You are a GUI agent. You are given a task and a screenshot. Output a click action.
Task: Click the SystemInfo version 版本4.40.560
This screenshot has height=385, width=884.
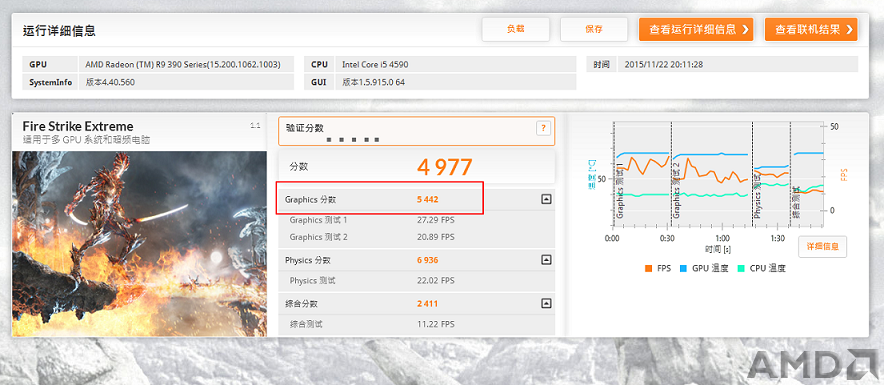coord(110,82)
